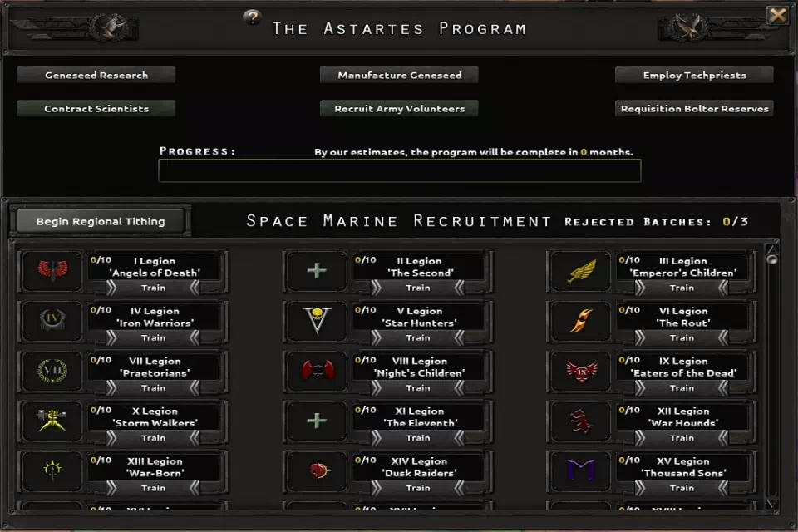Click Contract Scientists
798x532 pixels.
pyautogui.click(x=96, y=108)
